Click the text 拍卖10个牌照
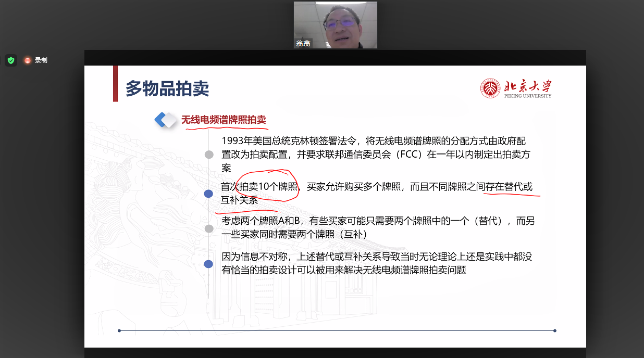Viewport: 644px width, 358px height. (x=268, y=187)
